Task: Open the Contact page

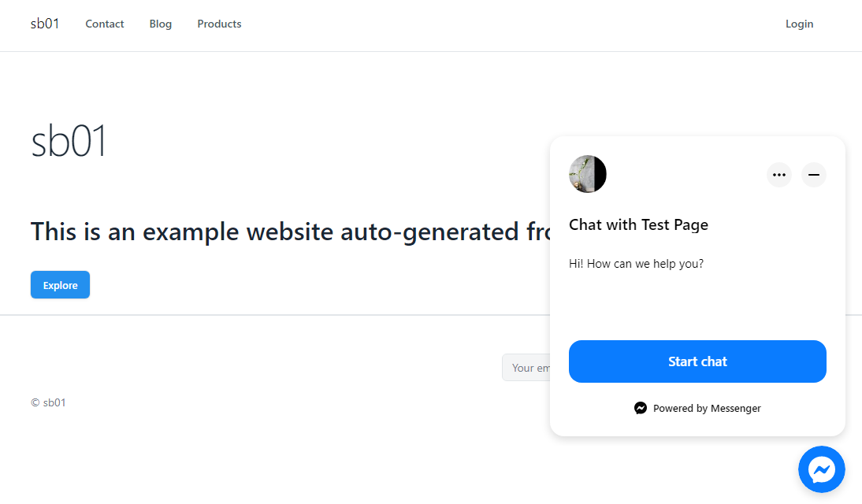Action: 104,24
